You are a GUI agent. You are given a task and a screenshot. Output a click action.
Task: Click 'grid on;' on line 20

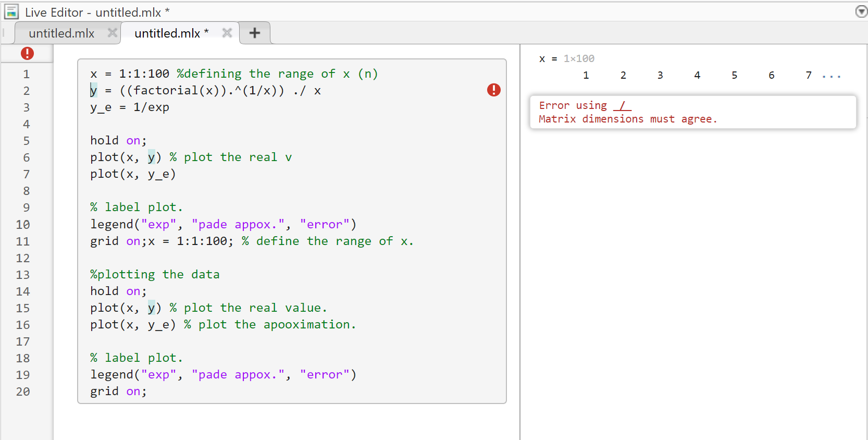[118, 392]
